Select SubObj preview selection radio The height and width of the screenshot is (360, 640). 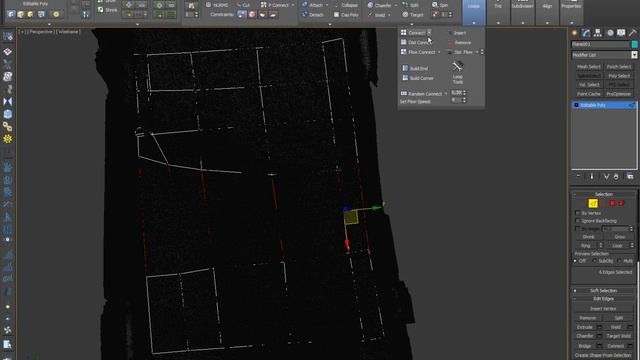coord(594,260)
